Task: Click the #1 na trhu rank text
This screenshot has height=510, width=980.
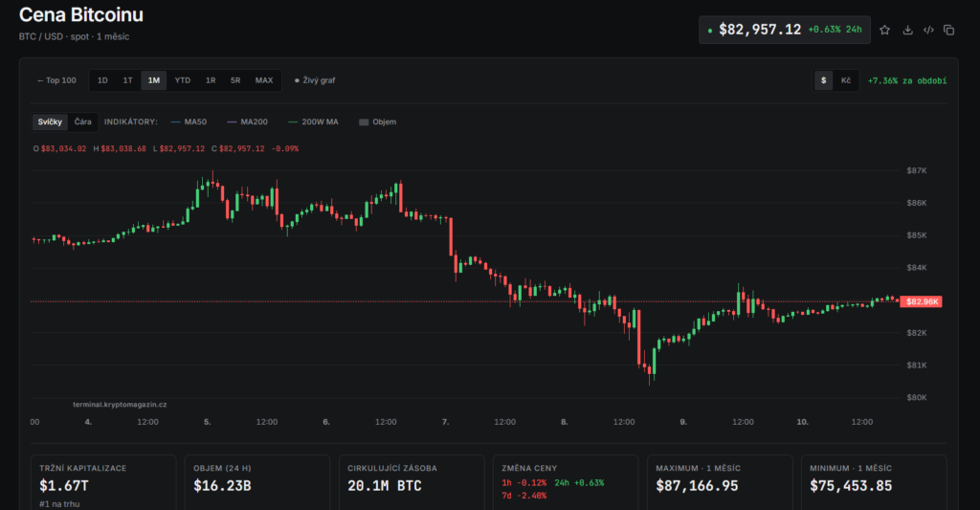Action: (x=59, y=503)
